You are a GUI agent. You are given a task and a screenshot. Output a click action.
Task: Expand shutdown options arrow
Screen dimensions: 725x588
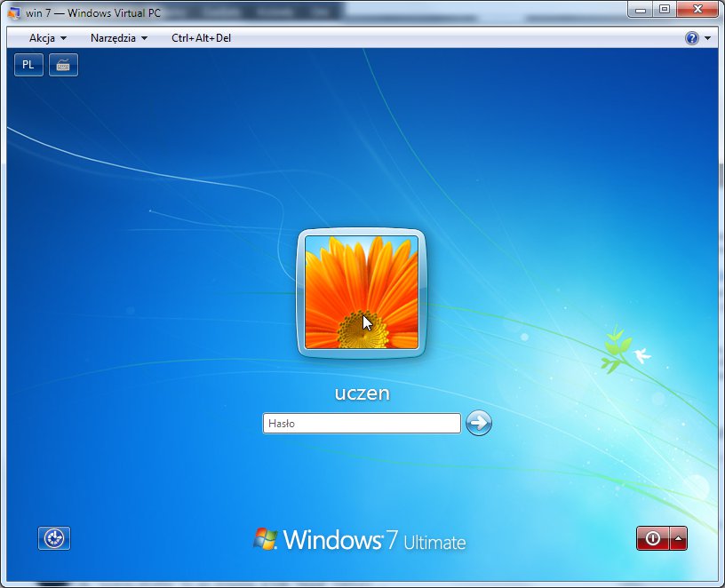(678, 538)
